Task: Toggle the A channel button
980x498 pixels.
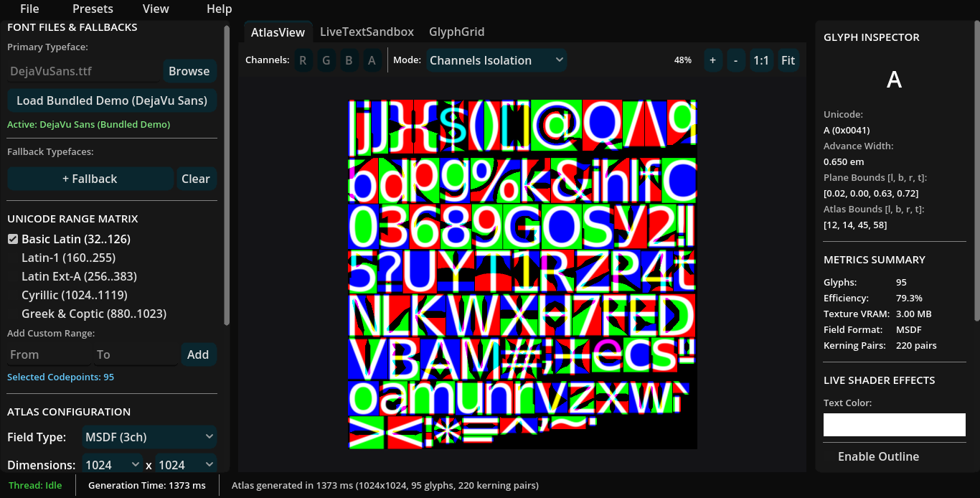Action: click(x=372, y=60)
